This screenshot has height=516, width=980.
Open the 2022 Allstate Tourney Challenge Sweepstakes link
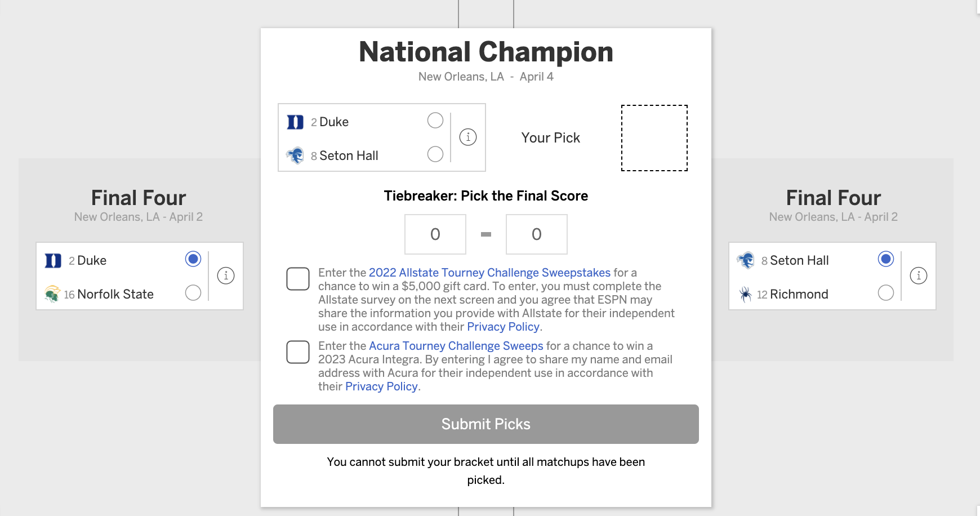coord(489,273)
